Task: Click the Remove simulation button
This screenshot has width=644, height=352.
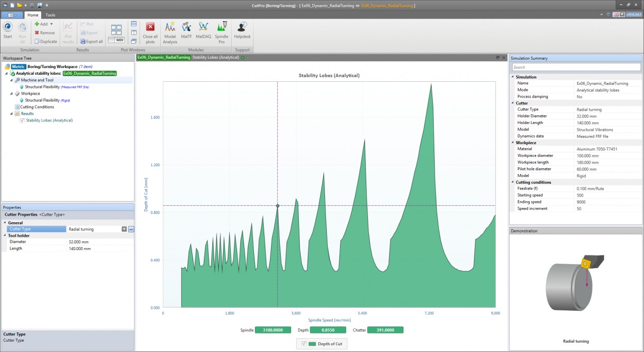Action: coord(44,33)
